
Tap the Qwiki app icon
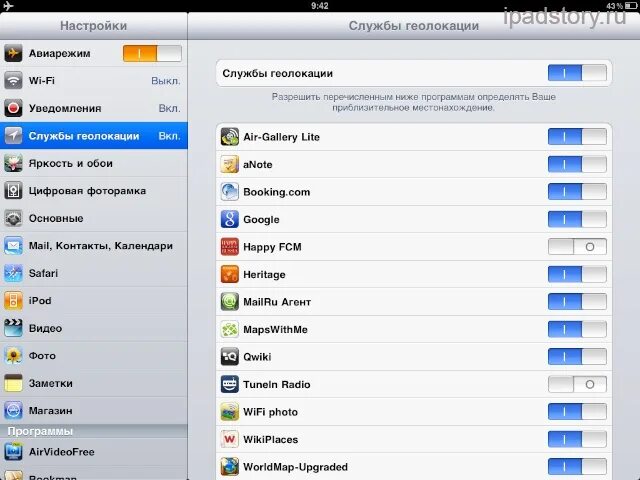point(229,357)
